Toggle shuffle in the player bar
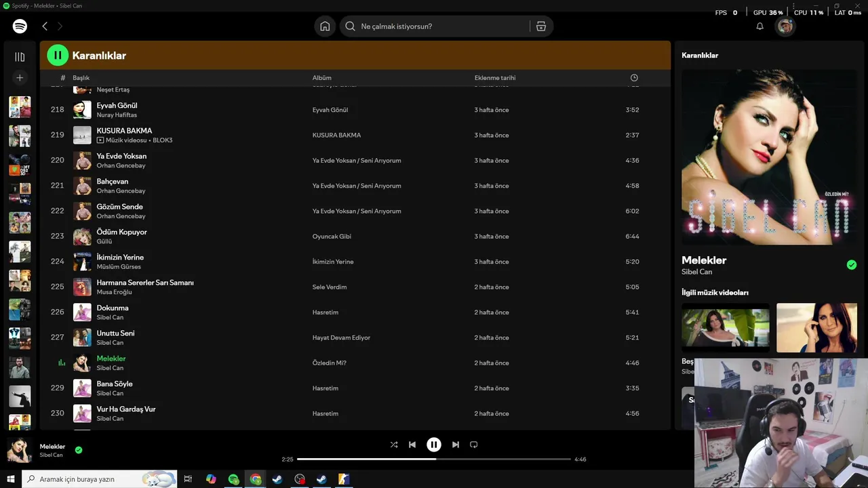This screenshot has width=868, height=488. click(x=394, y=445)
